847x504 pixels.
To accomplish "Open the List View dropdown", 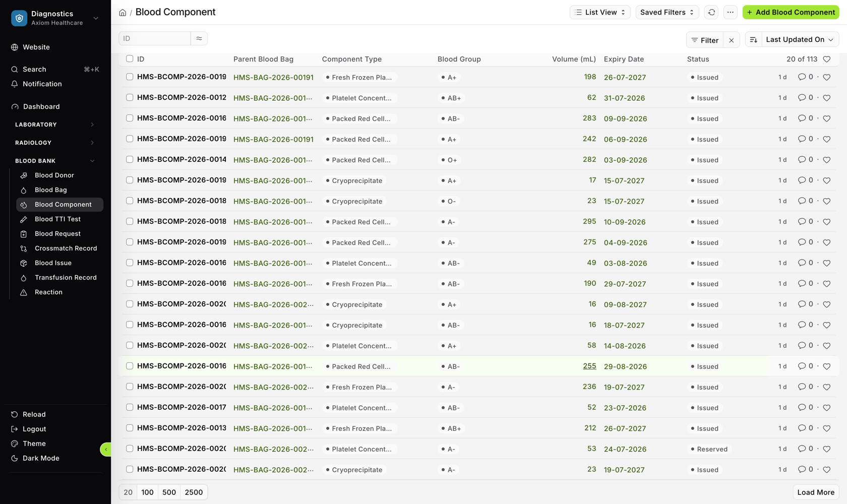I will coord(600,12).
